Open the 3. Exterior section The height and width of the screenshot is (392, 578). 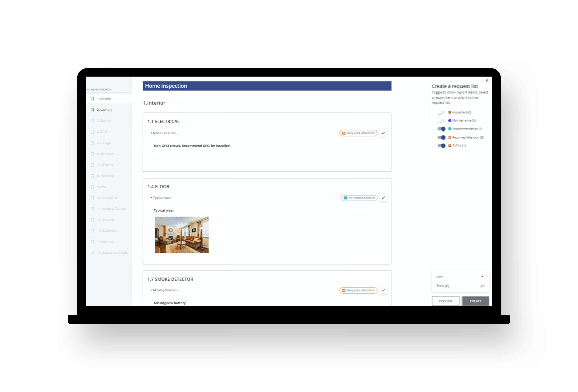point(104,121)
